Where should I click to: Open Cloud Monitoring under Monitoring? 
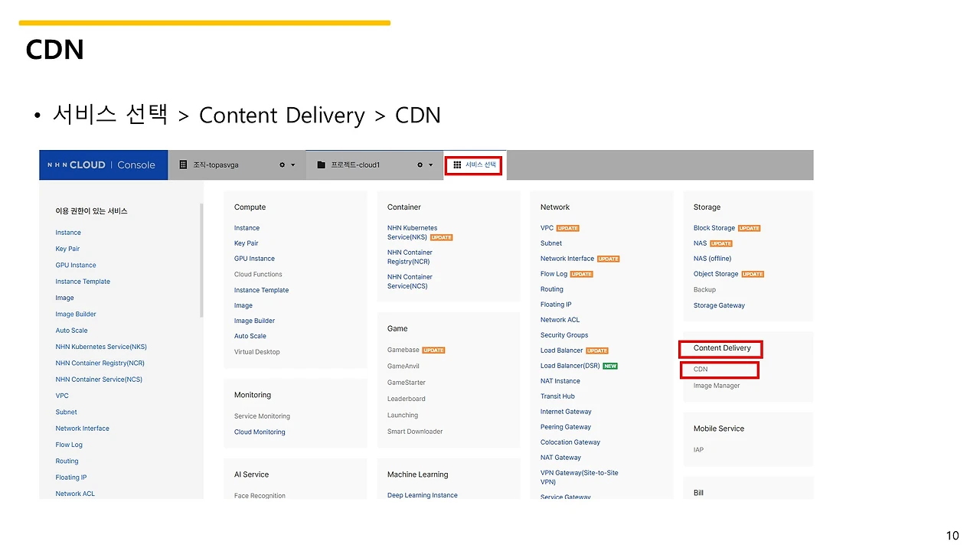pyautogui.click(x=260, y=432)
